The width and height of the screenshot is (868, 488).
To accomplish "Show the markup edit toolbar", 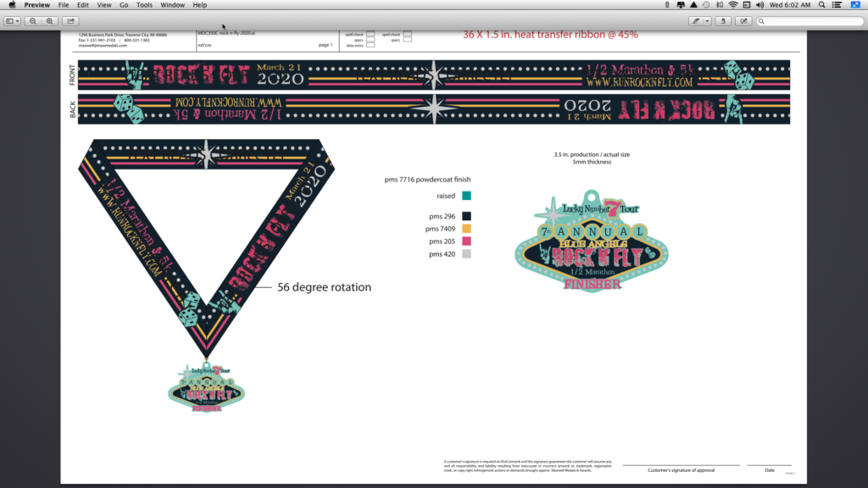I will coord(743,21).
